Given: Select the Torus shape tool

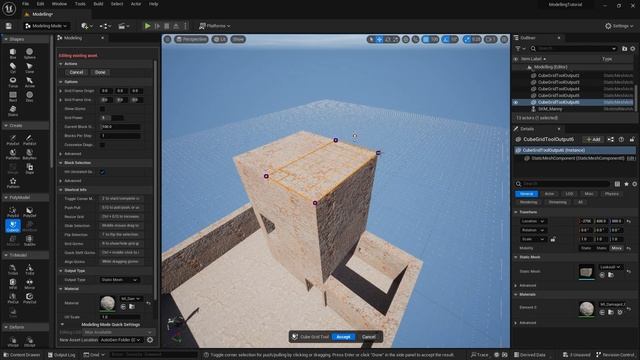Looking at the screenshot, I should [13, 82].
